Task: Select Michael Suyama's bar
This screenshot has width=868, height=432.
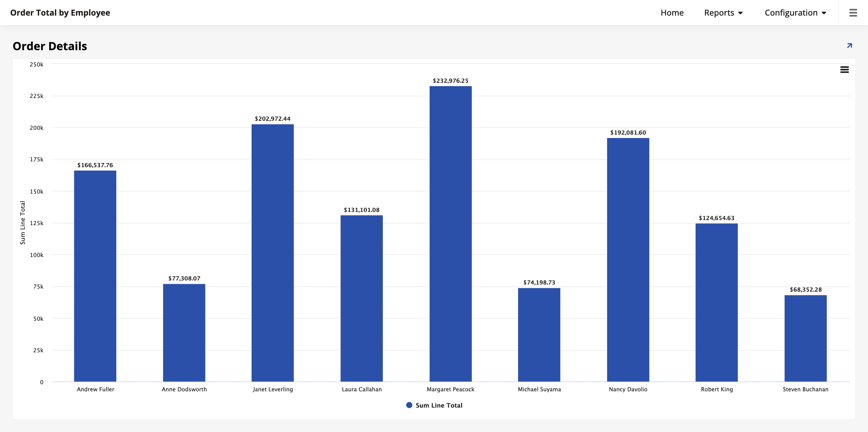Action: coord(539,336)
